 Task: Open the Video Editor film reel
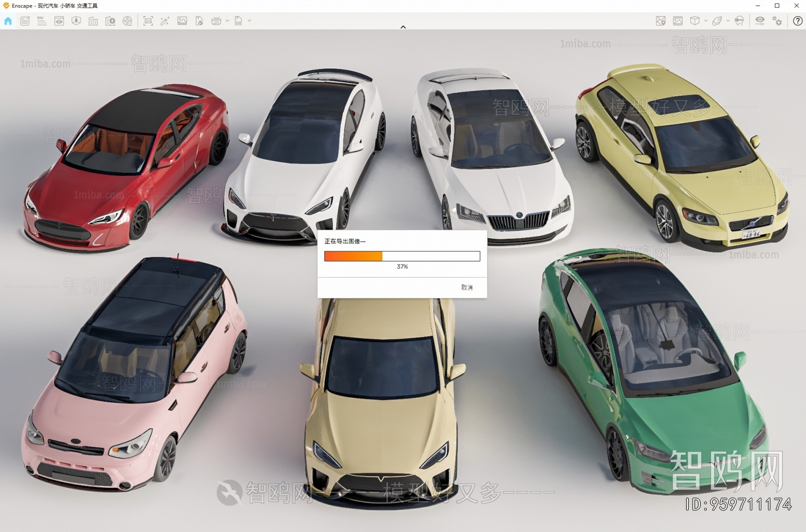tap(127, 21)
